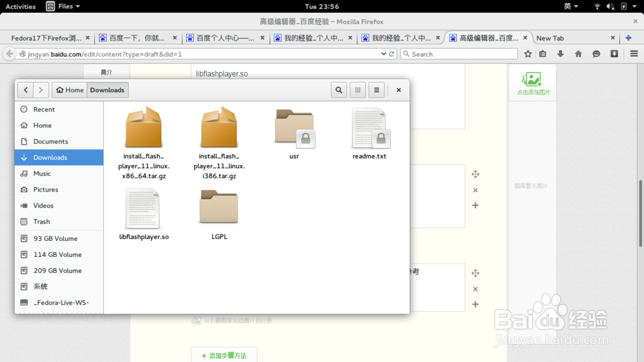Screen dimensions: 644x362
Task: Open URL history dropdown arrow
Action: [383, 54]
